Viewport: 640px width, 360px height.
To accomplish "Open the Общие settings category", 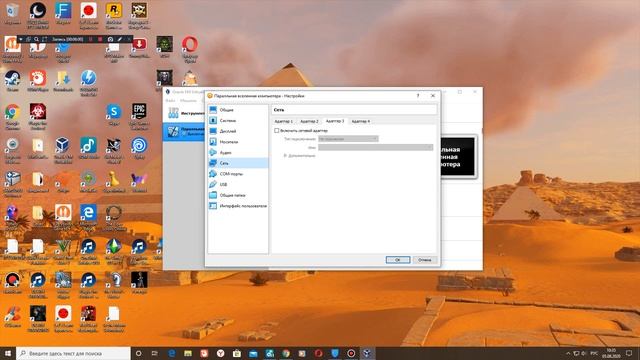I will click(238, 110).
